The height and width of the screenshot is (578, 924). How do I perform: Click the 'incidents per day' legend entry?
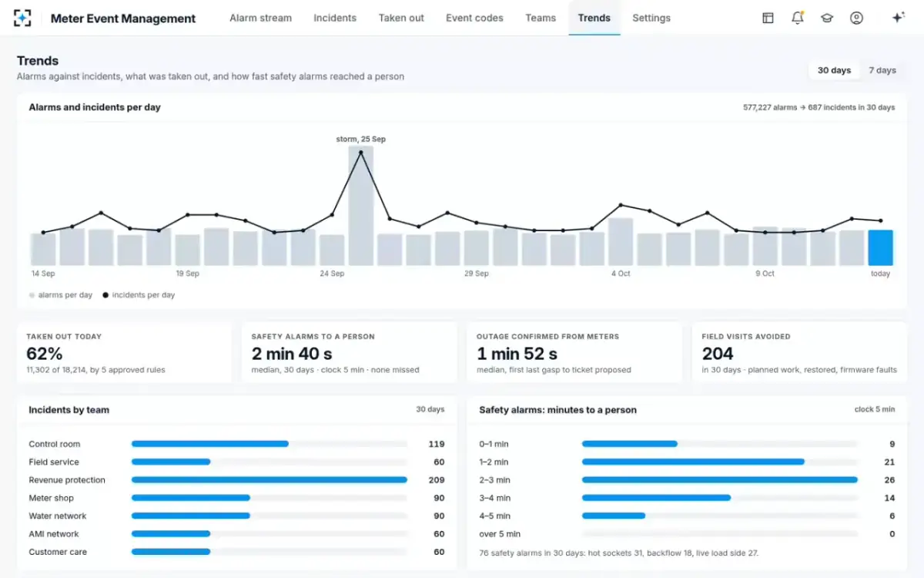tap(139, 295)
